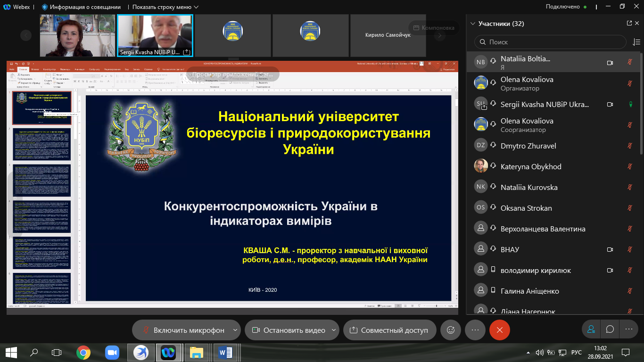This screenshot has width=644, height=362.
Task: Open more options in the meeting controls
Action: [x=475, y=330]
